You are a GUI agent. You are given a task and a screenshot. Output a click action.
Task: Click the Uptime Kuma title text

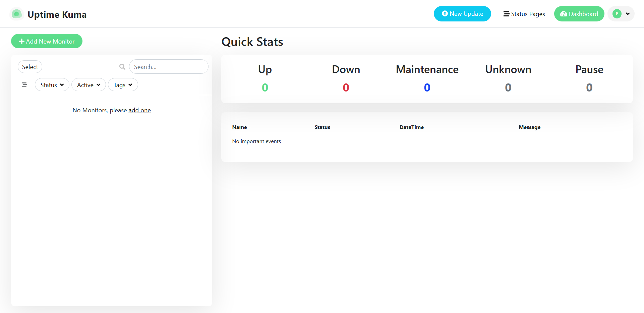pyautogui.click(x=57, y=14)
